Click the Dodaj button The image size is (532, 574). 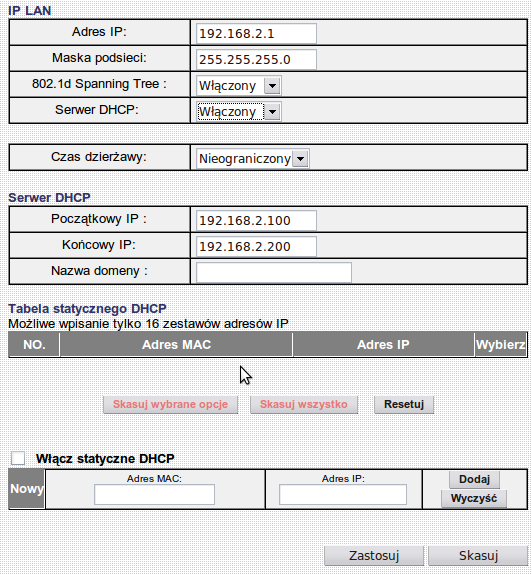475,480
